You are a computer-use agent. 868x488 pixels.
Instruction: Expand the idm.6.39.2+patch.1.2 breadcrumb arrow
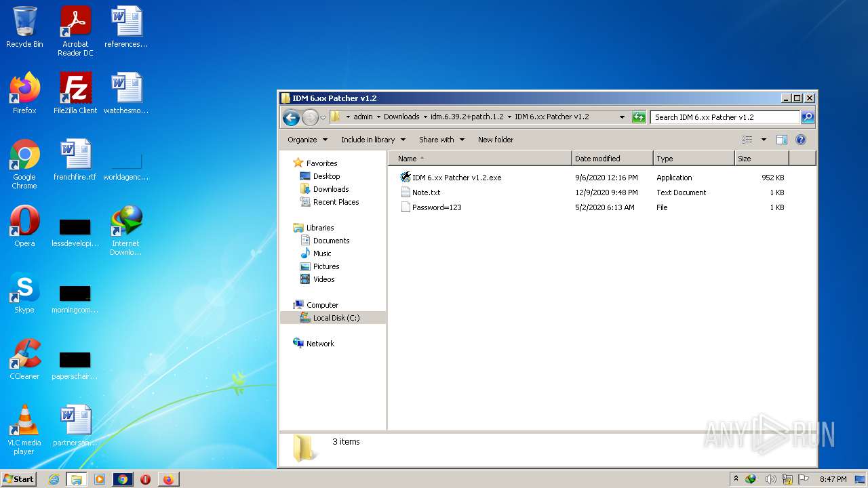pyautogui.click(x=509, y=117)
